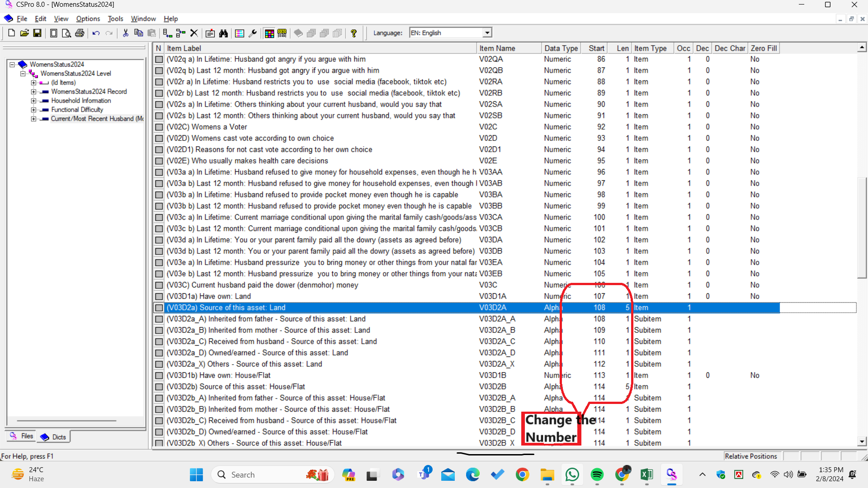This screenshot has height=488, width=868.
Task: Tick the note box for V03C row
Action: (x=159, y=285)
